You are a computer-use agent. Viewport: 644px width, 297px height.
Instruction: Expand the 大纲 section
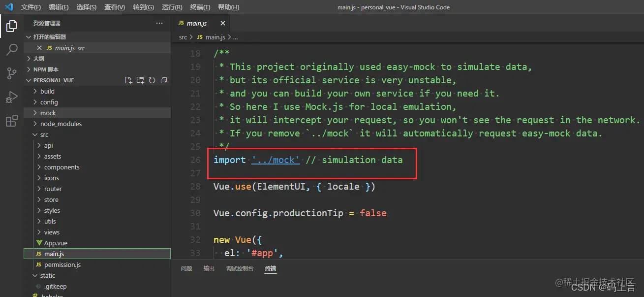tap(97, 59)
